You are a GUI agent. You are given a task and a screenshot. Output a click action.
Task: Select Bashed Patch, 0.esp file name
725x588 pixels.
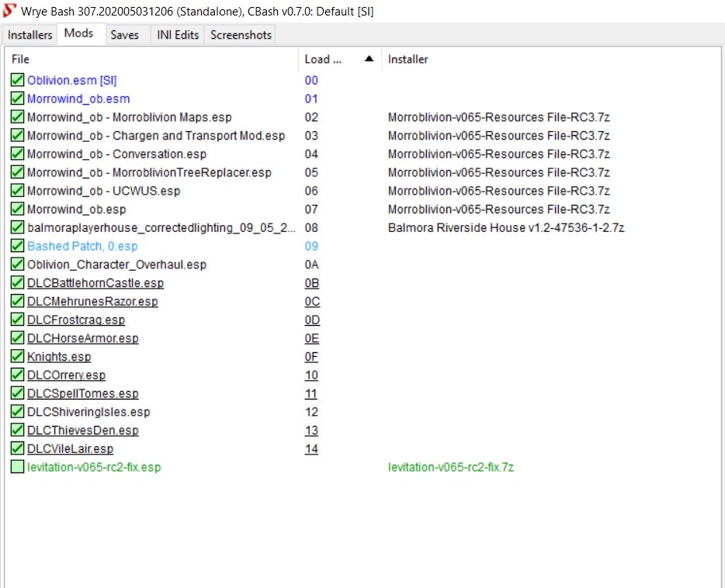coord(82,246)
